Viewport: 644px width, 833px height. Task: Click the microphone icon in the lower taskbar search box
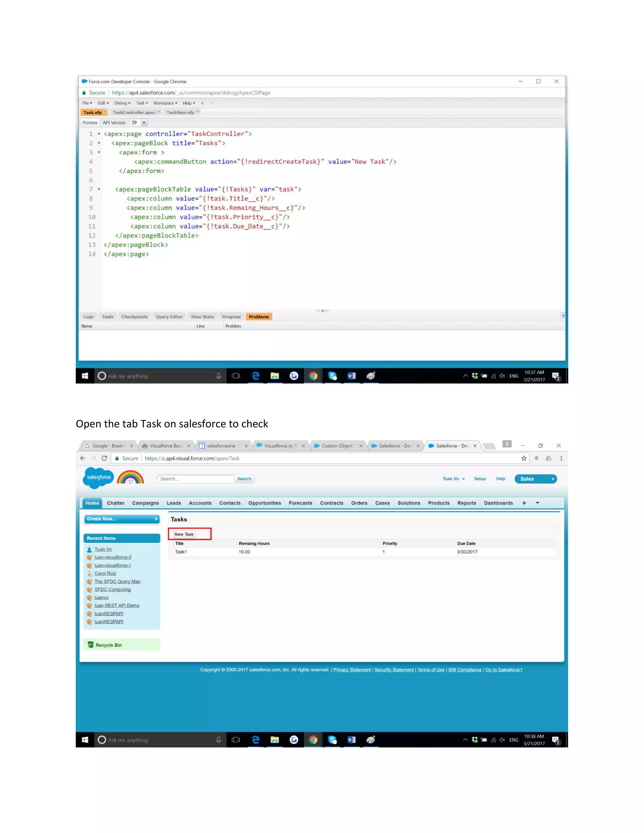point(219,740)
